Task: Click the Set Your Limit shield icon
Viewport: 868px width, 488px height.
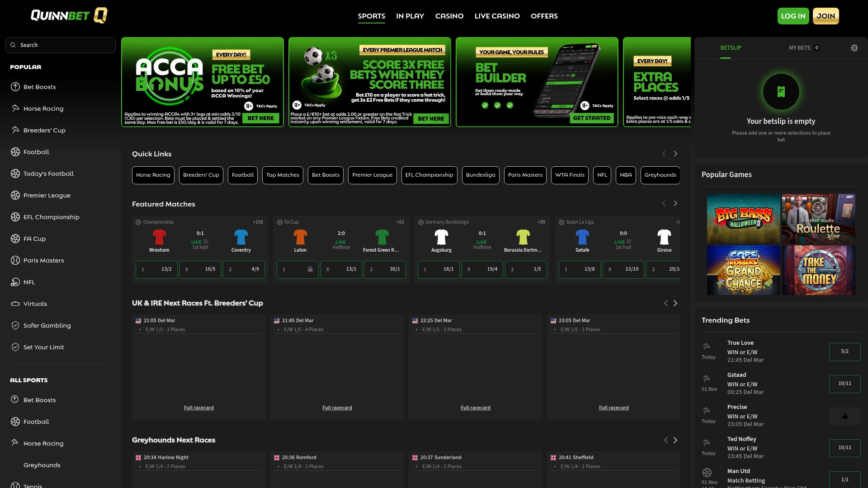Action: point(15,347)
